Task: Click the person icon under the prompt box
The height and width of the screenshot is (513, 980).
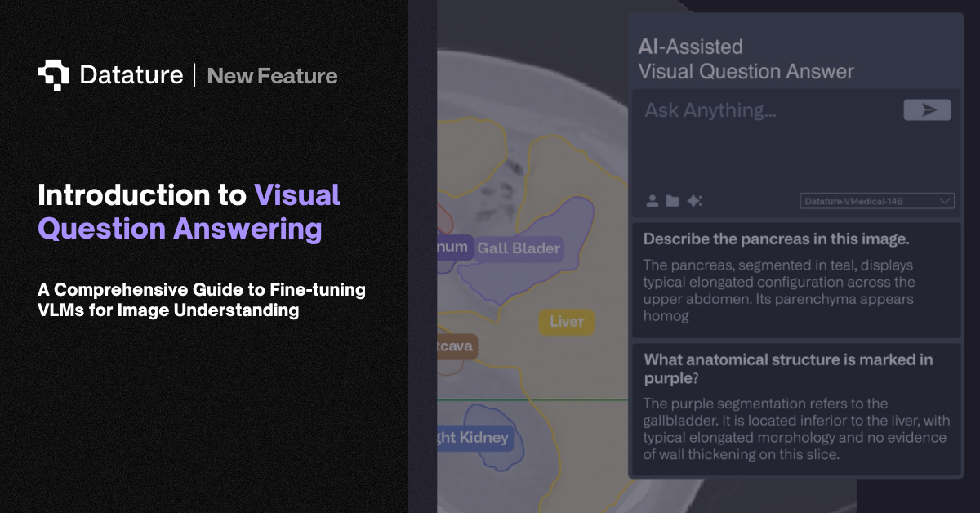Action: [x=652, y=201]
